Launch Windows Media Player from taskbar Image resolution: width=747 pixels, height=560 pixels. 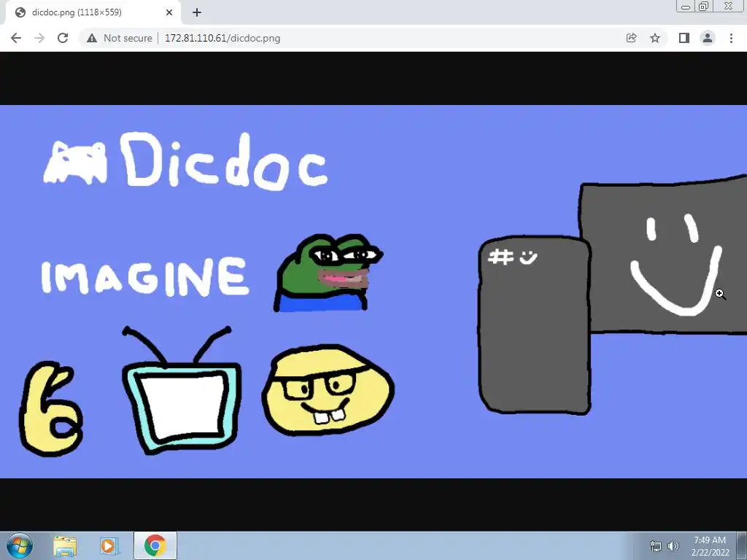point(109,546)
